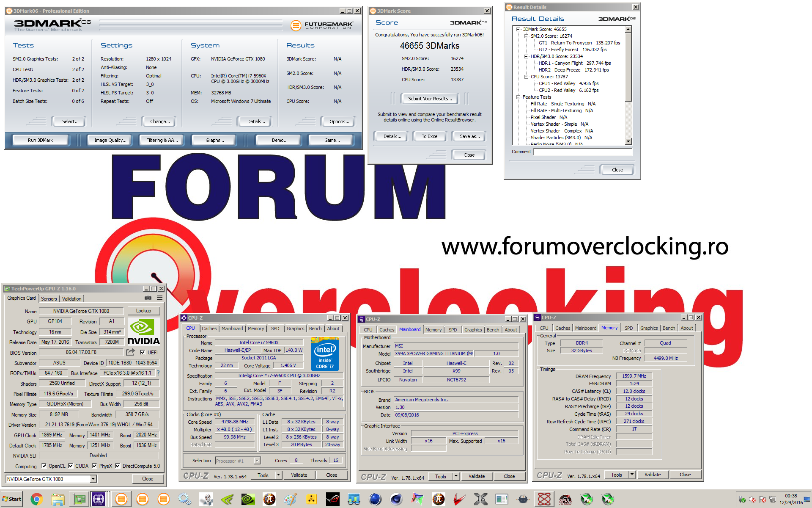The image size is (812, 508).
Task: Click the GPU-Z screenshot camera icon
Action: (148, 298)
